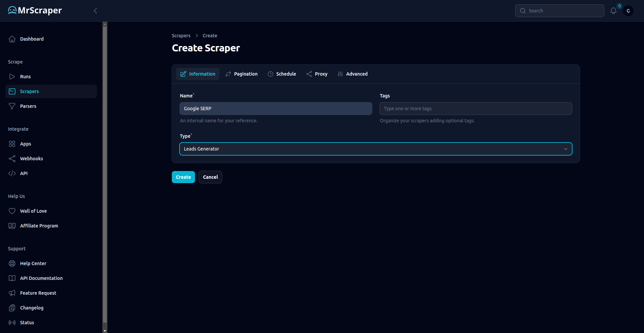Collapse the sidebar with the chevron arrow
The image size is (644, 333).
point(95,11)
